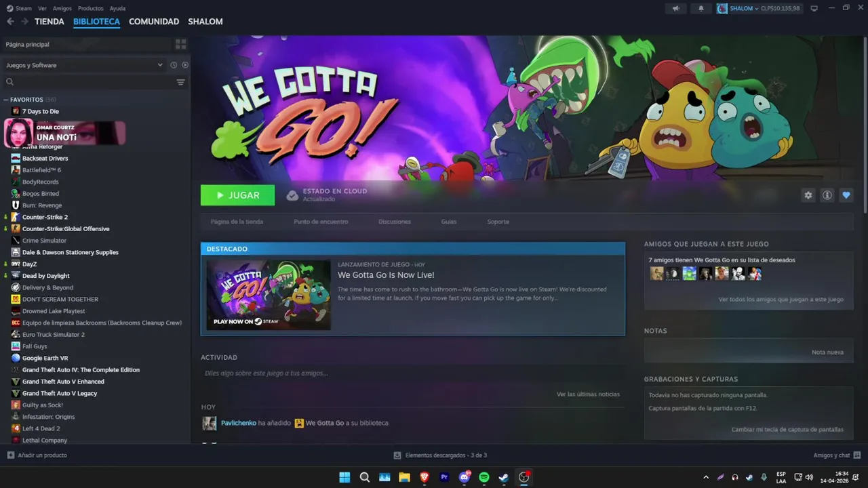
Task: Open Guías link
Action: coord(449,222)
